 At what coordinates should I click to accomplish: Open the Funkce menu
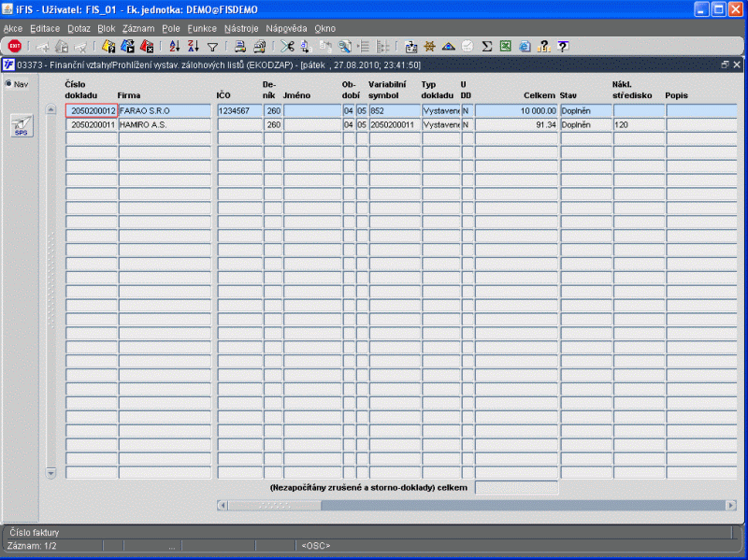point(202,29)
